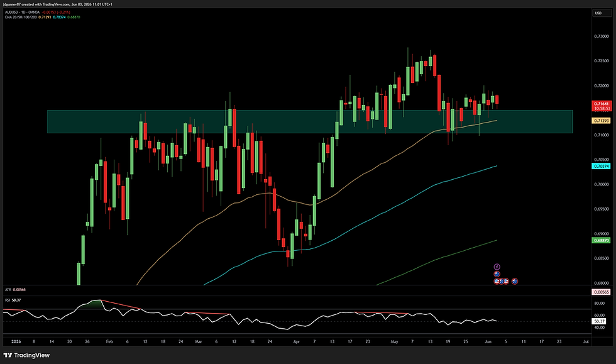Select the EMA 20/50/100/200 indicator legend

click(21, 17)
